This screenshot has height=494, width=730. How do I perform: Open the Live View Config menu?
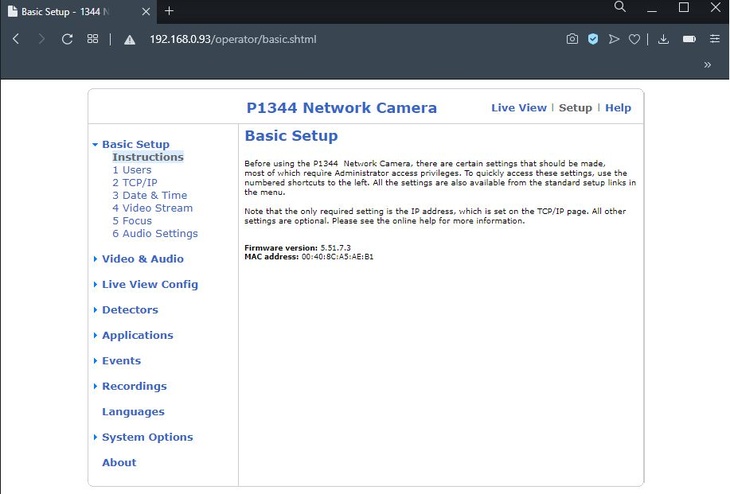click(x=150, y=284)
